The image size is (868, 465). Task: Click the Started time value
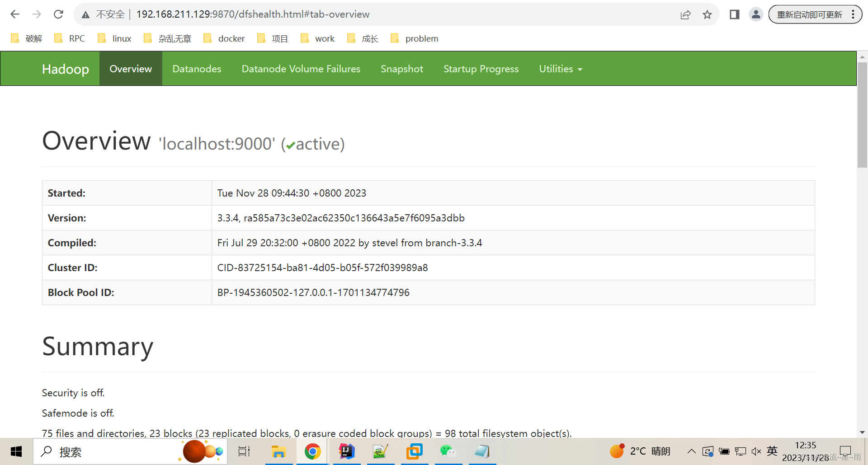pos(292,193)
